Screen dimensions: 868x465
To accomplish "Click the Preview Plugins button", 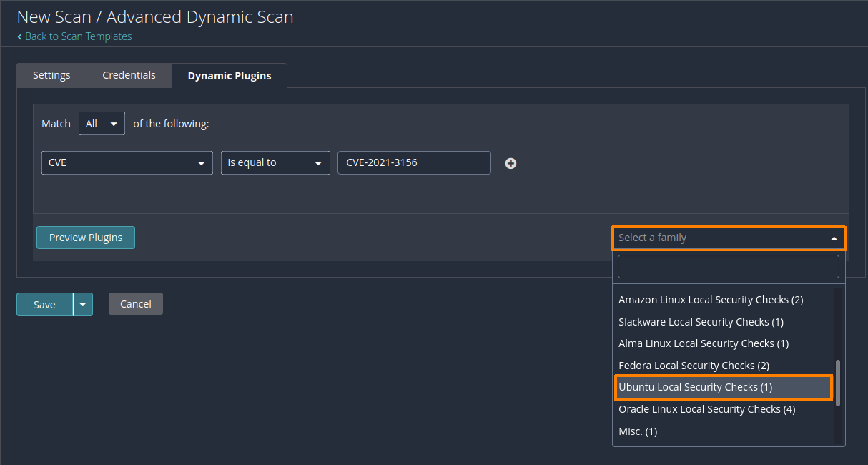I will coord(86,238).
